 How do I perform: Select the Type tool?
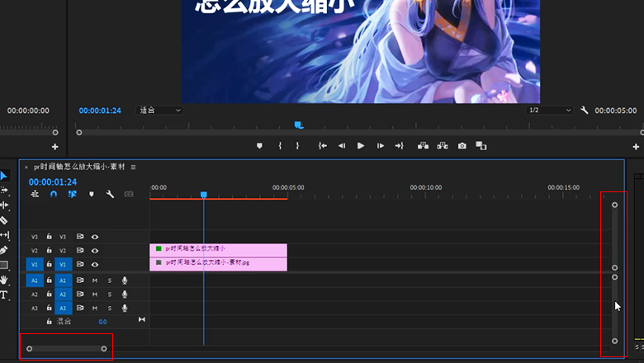point(4,295)
